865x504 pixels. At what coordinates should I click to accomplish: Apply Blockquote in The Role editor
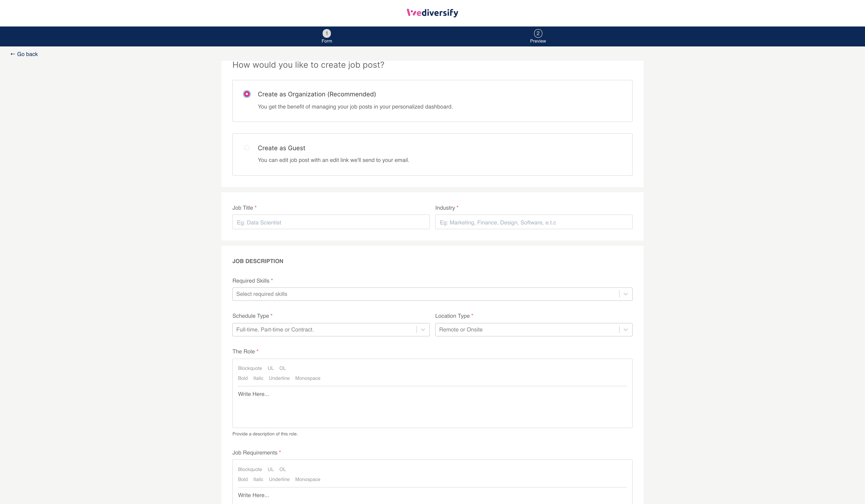pos(249,368)
